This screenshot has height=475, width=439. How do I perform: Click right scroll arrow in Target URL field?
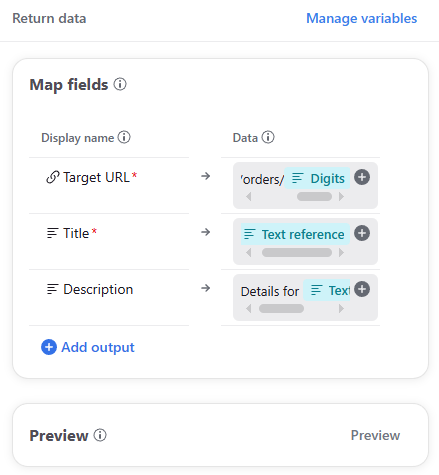point(341,197)
